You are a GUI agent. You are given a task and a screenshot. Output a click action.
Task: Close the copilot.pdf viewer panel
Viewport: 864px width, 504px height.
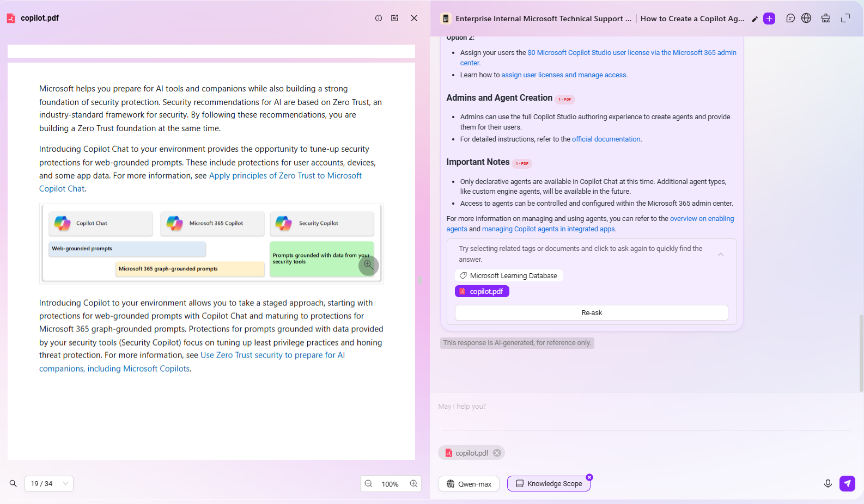[x=414, y=18]
